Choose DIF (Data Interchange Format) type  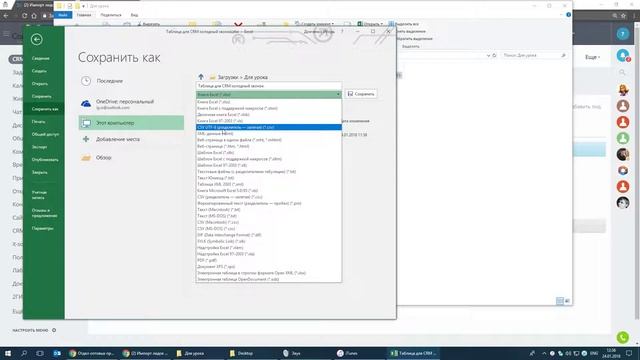point(269,235)
